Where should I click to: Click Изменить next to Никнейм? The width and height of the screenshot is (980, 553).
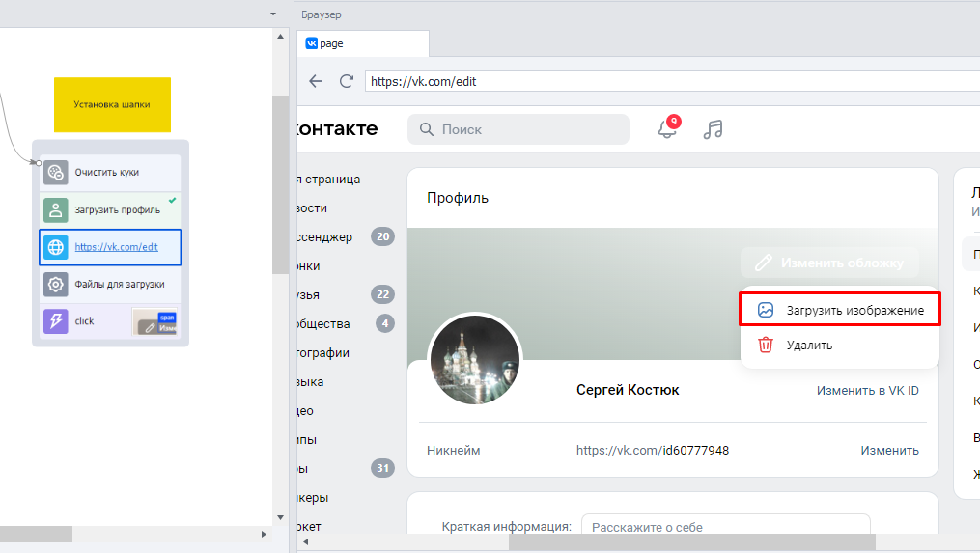pyautogui.click(x=889, y=451)
